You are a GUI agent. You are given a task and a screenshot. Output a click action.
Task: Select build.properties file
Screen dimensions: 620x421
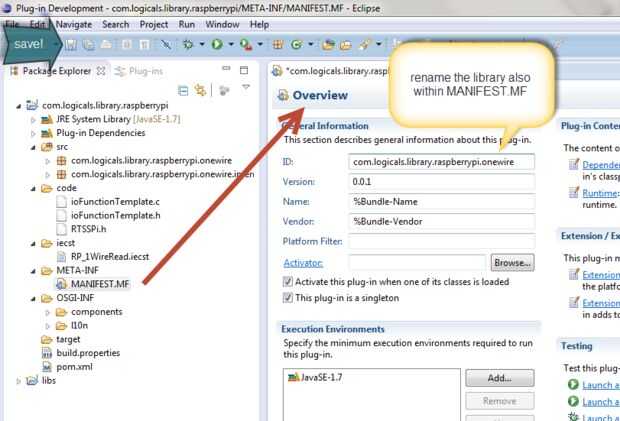pos(88,353)
